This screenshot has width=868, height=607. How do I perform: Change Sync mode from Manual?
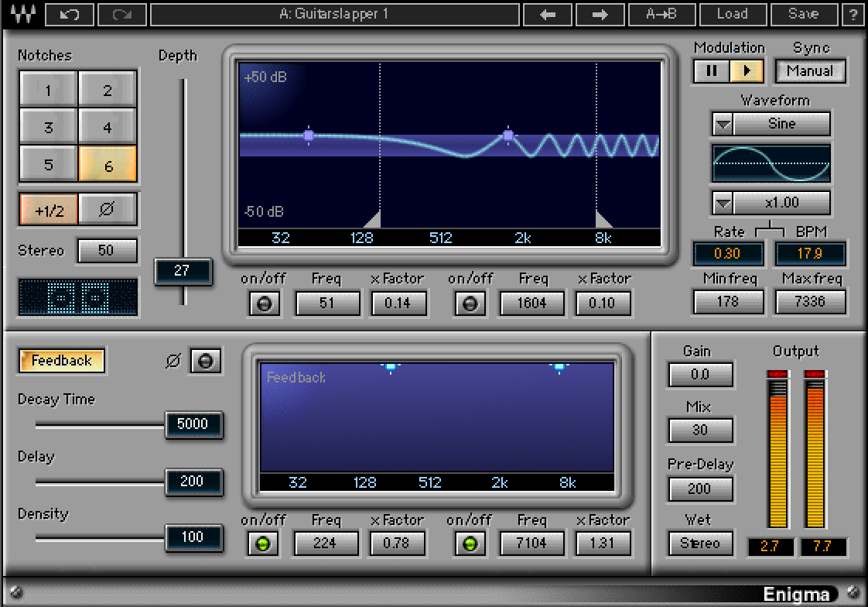point(811,71)
